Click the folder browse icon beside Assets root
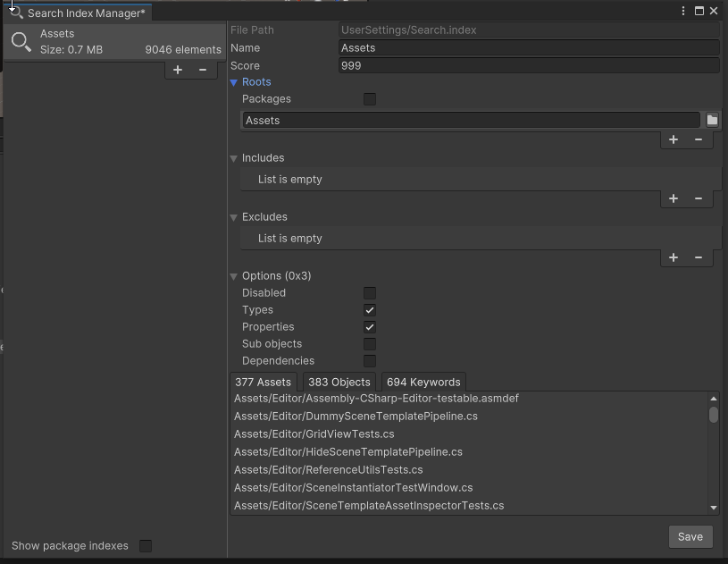 [712, 120]
